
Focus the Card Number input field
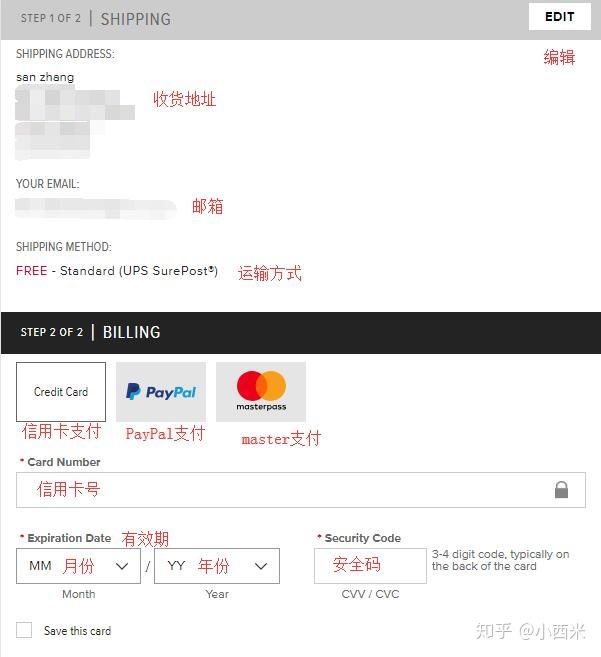coord(300,490)
